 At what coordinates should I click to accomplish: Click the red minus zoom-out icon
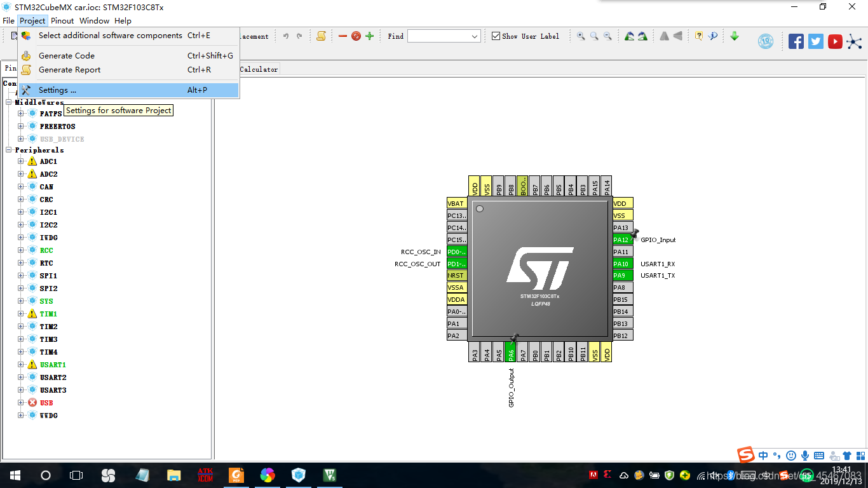[344, 36]
